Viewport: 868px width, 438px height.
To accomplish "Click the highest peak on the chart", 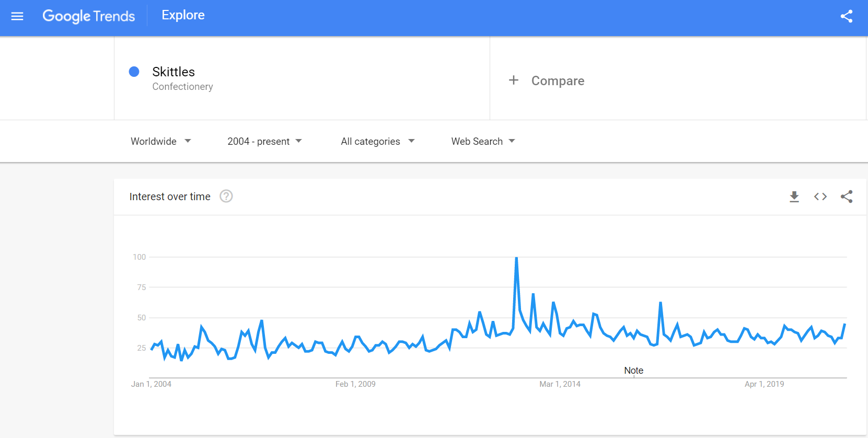I will click(516, 258).
